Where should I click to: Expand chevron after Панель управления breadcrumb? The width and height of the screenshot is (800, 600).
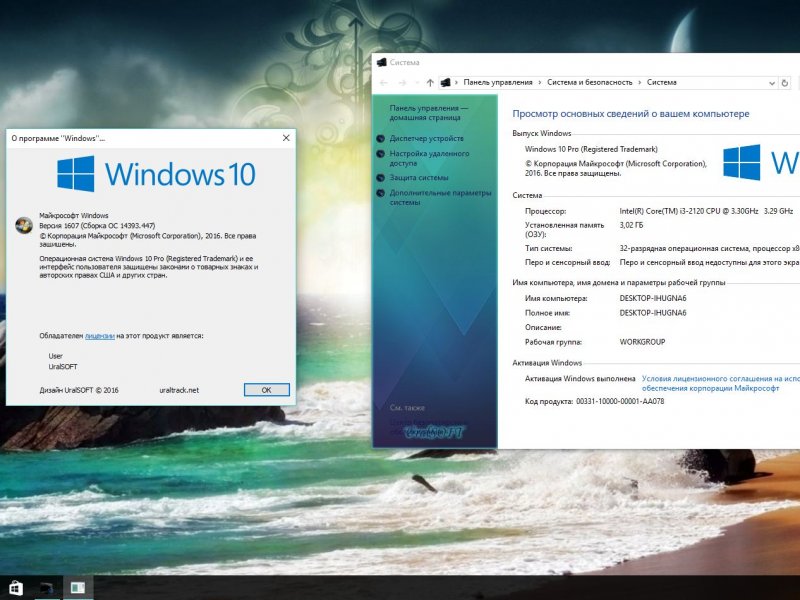(x=540, y=83)
